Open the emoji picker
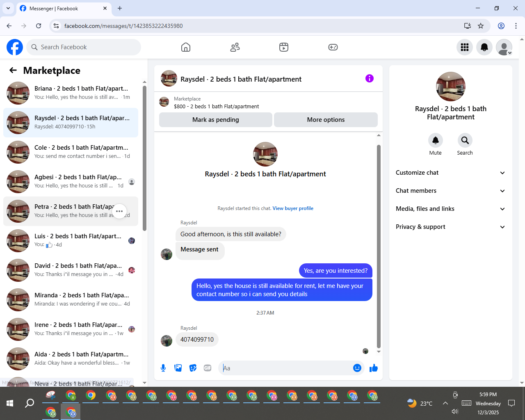Viewport: 525px width, 420px height. point(357,368)
